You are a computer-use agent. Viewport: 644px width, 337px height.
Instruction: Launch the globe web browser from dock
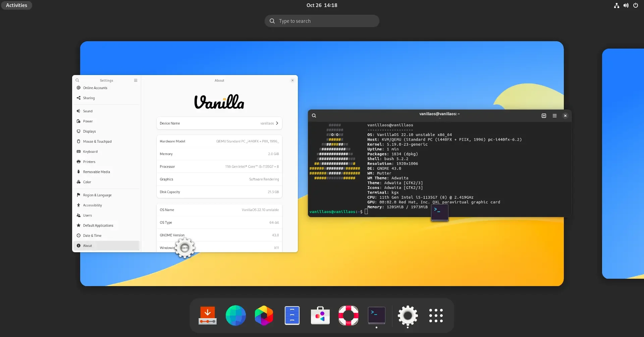[x=236, y=316]
